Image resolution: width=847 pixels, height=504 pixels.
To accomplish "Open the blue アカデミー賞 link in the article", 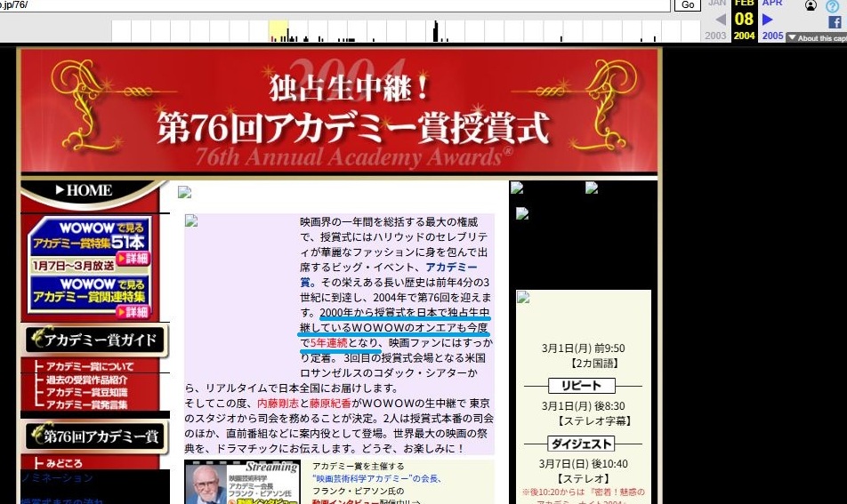I will click(x=450, y=268).
